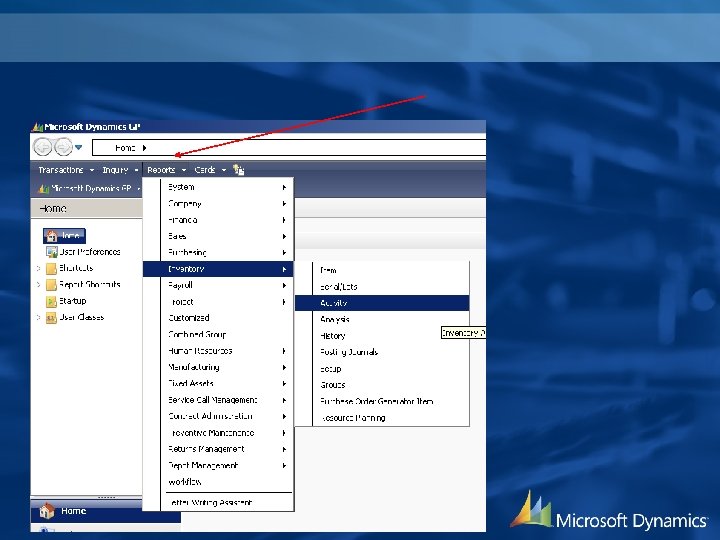Select Posting Journals in the Inventory submenu

[x=382, y=352]
